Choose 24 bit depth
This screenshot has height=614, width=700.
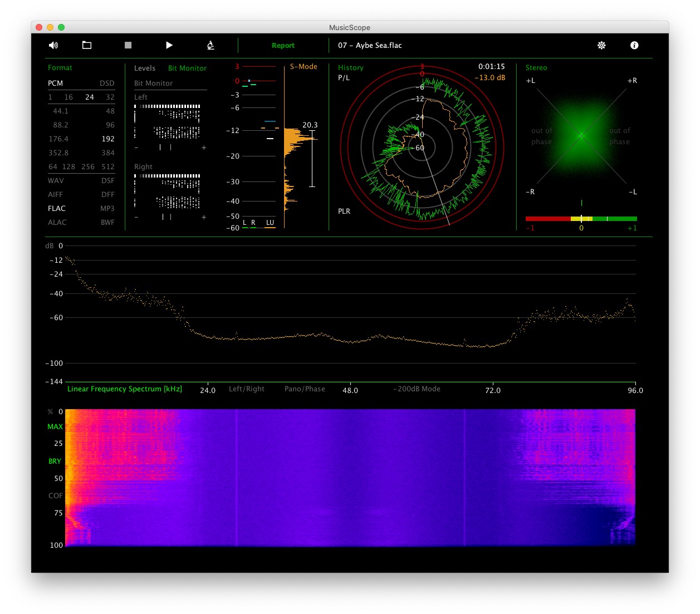90,97
